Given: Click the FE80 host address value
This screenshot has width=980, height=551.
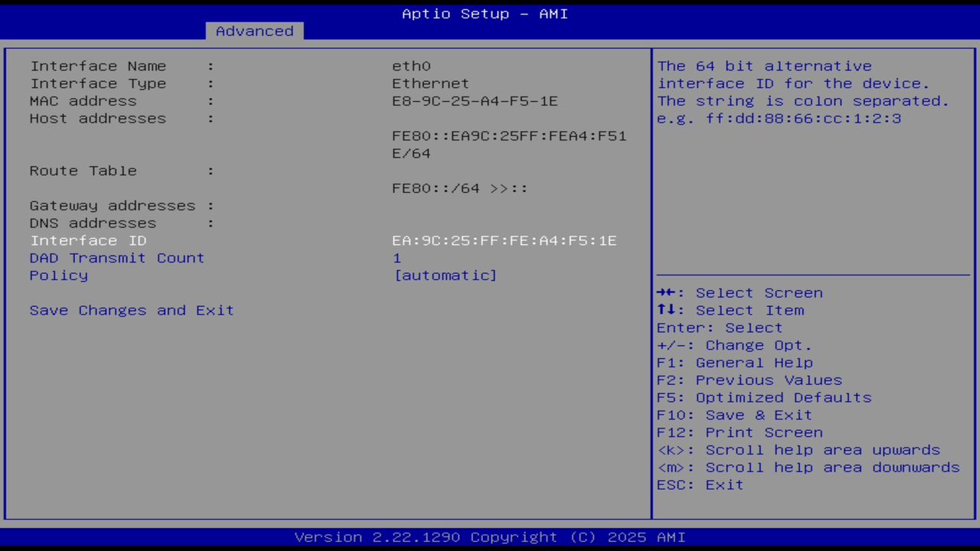Looking at the screenshot, I should click(x=509, y=136).
